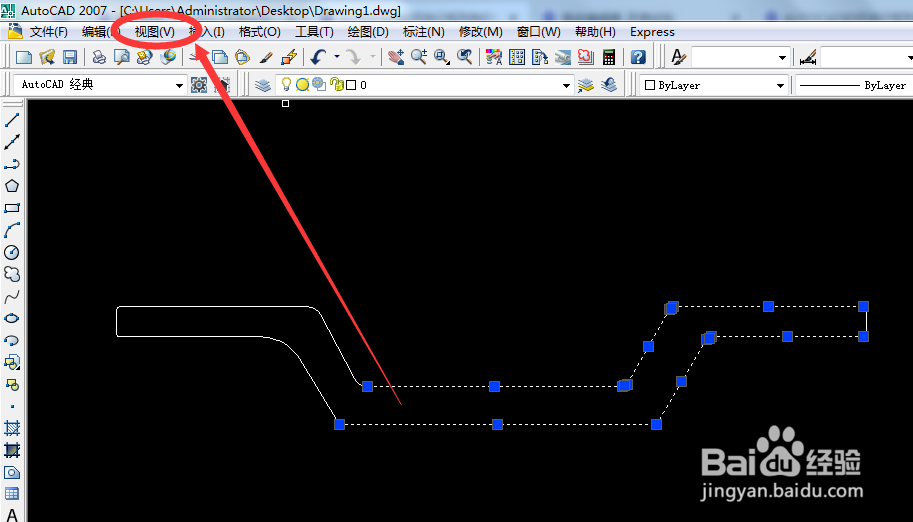Select the Spline tool

[x=12, y=297]
